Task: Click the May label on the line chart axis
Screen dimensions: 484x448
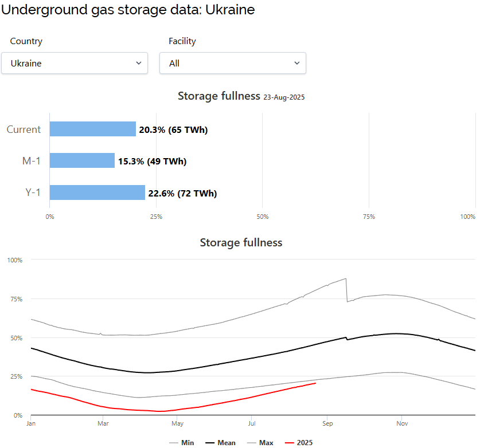Action: [177, 424]
